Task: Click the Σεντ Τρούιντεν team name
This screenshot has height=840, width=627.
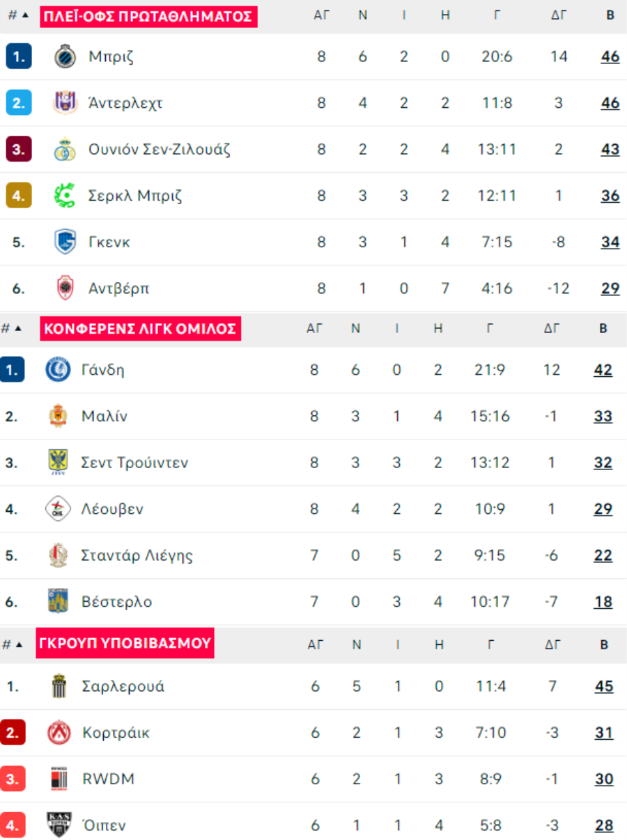Action: (x=134, y=463)
